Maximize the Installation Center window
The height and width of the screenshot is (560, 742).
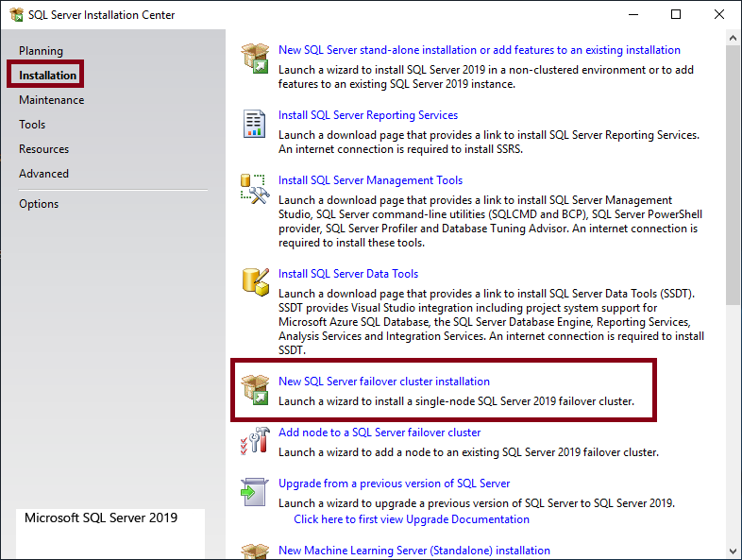[676, 15]
